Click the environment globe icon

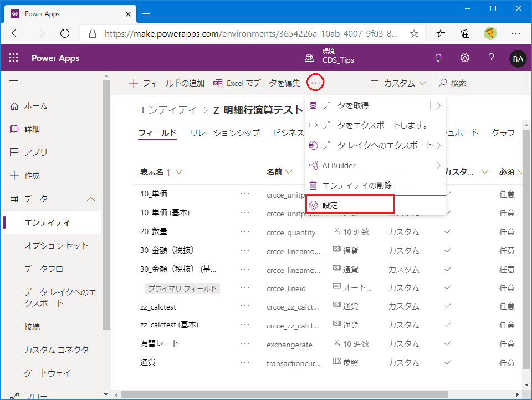(309, 58)
